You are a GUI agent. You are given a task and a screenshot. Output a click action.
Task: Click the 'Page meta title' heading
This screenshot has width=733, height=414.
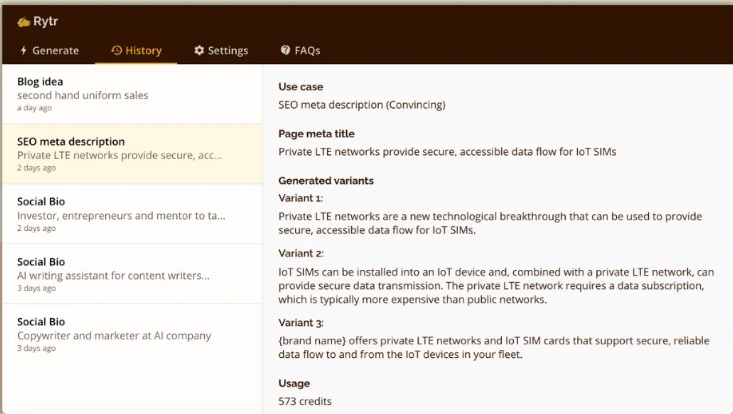(316, 134)
